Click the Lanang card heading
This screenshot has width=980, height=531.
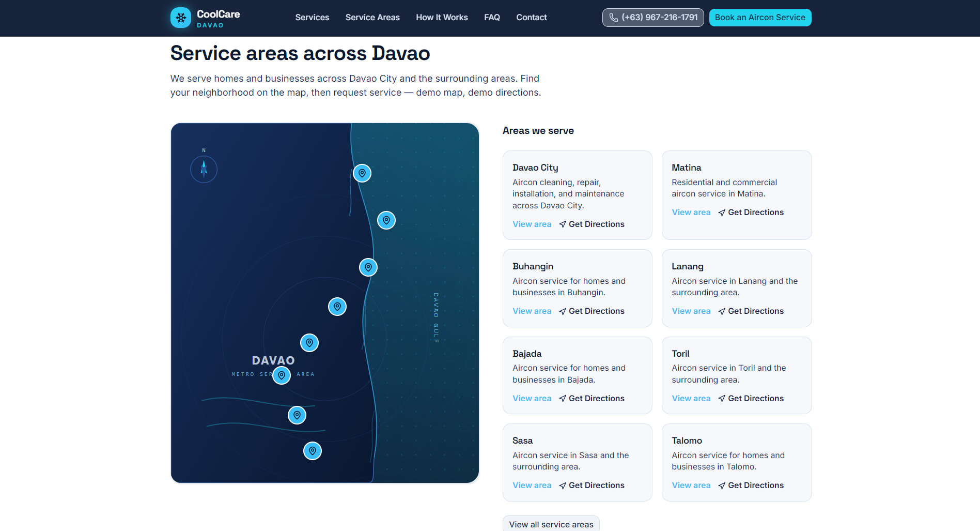pyautogui.click(x=688, y=266)
